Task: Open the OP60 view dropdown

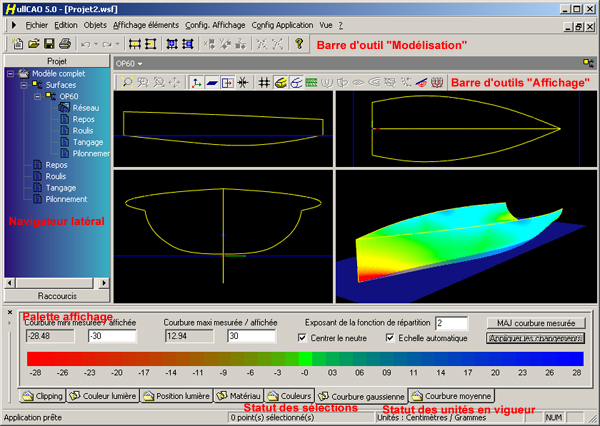Action: [130, 63]
